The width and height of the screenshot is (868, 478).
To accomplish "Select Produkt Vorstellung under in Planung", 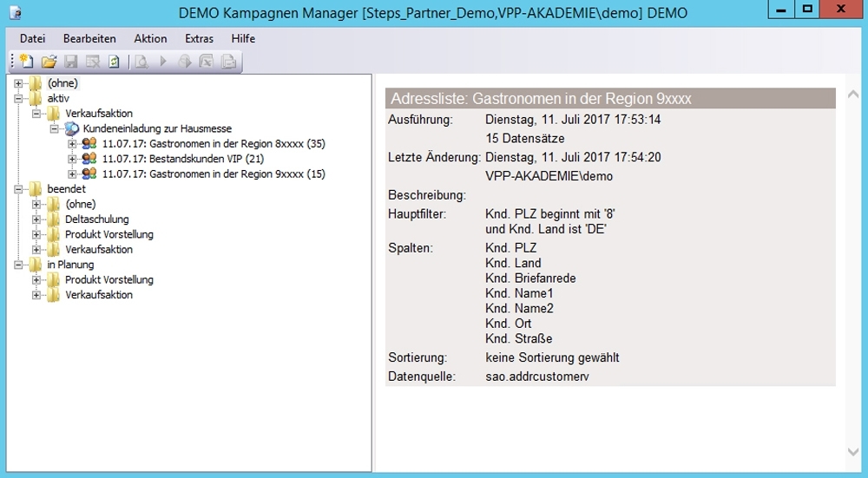I will [108, 279].
